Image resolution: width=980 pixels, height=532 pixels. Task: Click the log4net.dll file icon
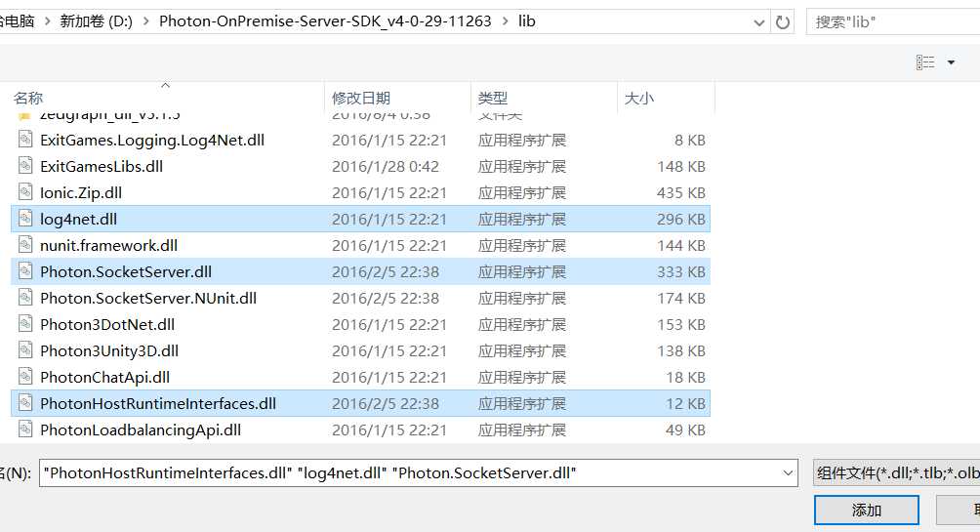click(x=25, y=219)
